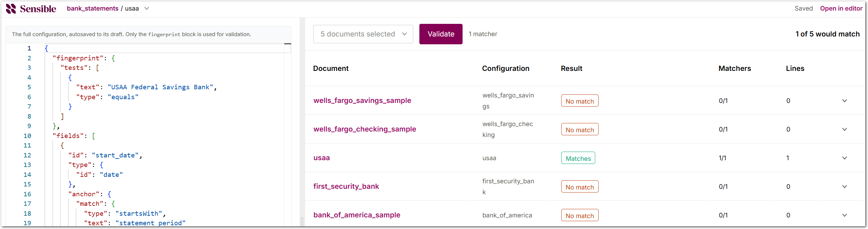
Task: Click the Document column header
Action: [331, 68]
